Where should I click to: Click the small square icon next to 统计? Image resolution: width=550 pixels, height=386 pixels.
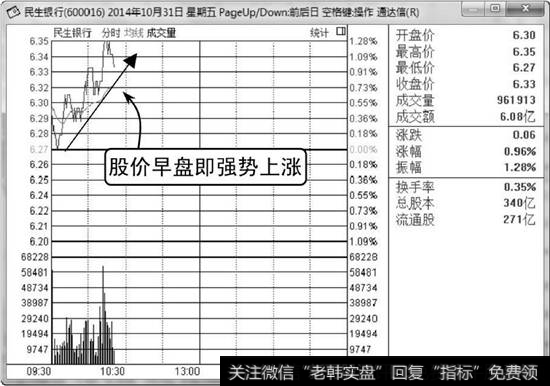pos(341,32)
